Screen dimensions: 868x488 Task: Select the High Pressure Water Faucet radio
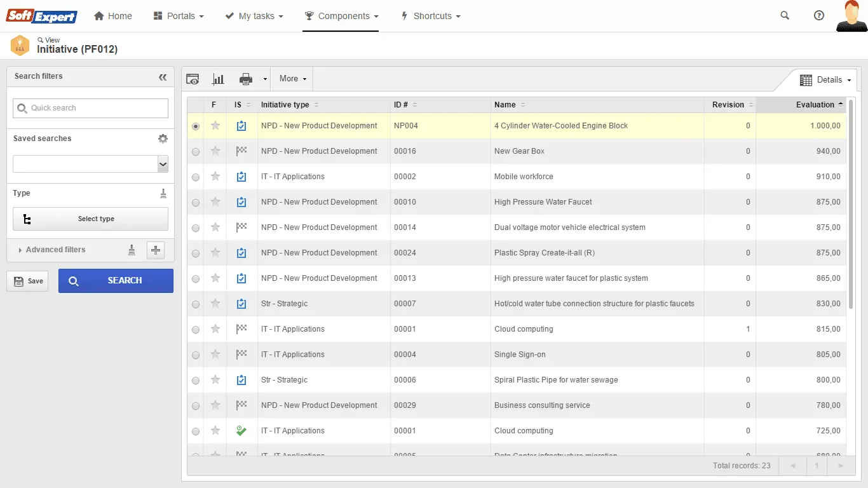(196, 203)
